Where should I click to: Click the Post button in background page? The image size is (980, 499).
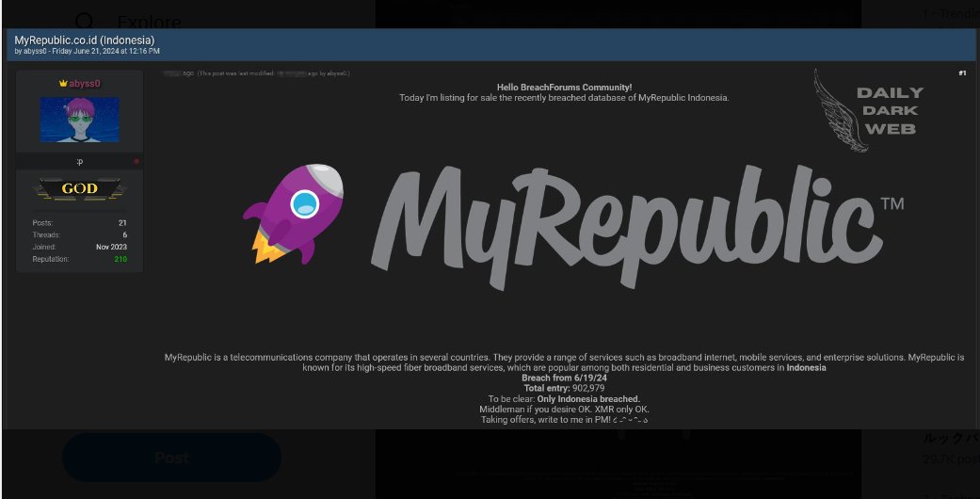(171, 459)
